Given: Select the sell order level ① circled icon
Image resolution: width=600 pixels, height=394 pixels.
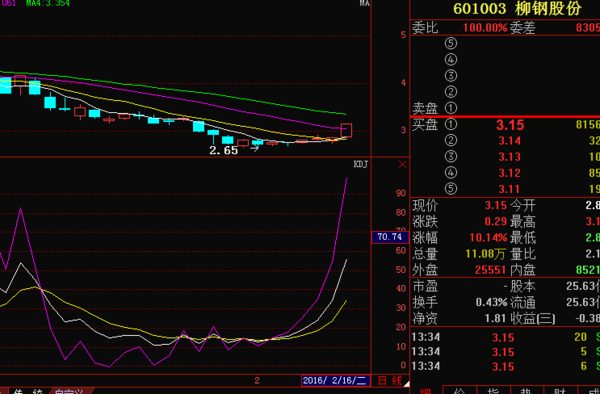Looking at the screenshot, I should 451,108.
